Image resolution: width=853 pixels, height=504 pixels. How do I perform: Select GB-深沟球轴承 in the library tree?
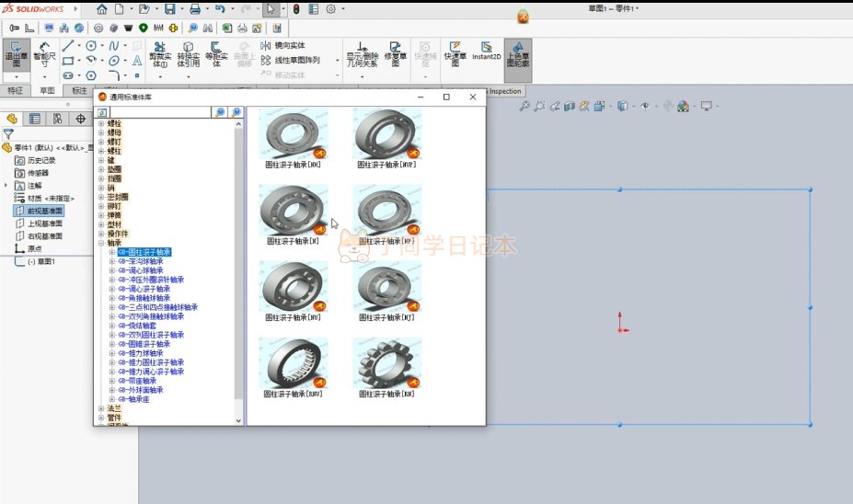140,261
